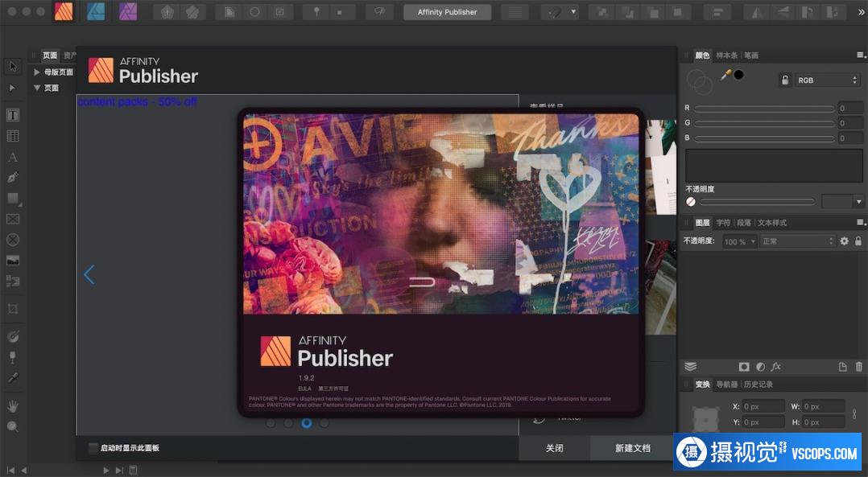Tick the show-panel-on-startup checkbox
The height and width of the screenshot is (477, 868).
click(x=93, y=448)
